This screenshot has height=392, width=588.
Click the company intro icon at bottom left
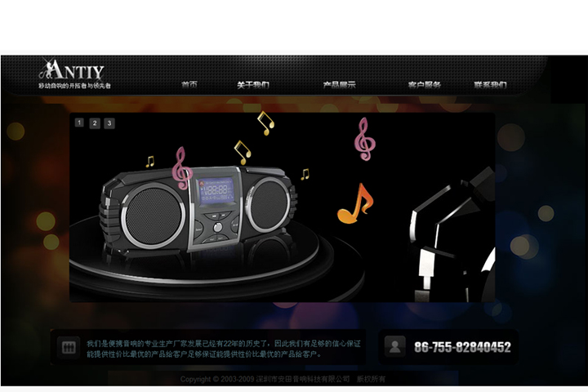pyautogui.click(x=69, y=348)
